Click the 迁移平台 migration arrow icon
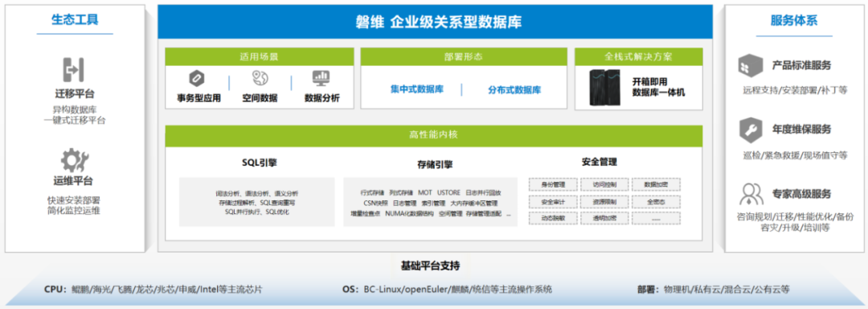This screenshot has width=868, height=309. (x=73, y=70)
